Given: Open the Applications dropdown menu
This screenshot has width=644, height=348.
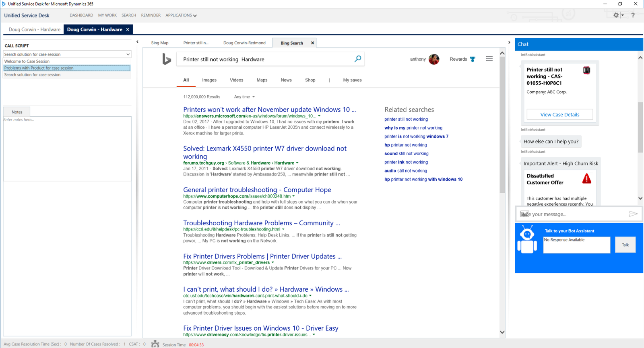Looking at the screenshot, I should (181, 15).
